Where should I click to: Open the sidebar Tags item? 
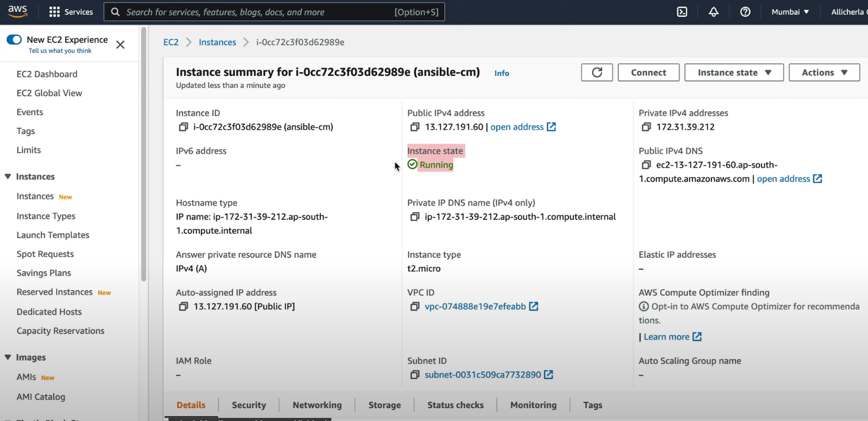(26, 131)
